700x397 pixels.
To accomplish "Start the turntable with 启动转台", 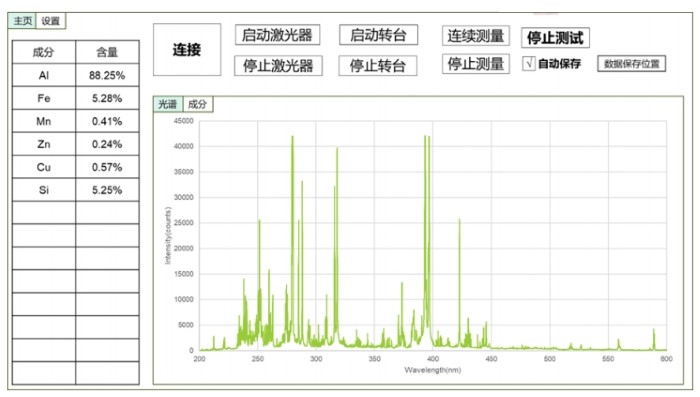I will click(x=378, y=35).
